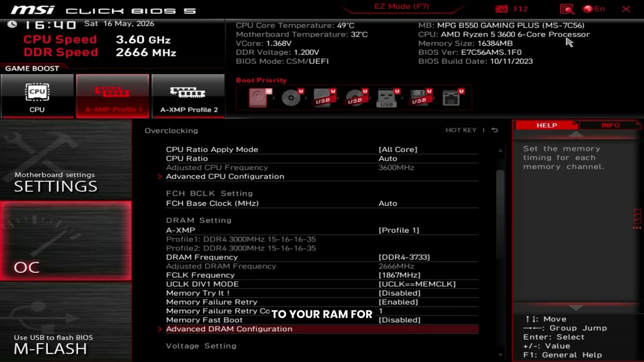Click the back arrow next to HOT KEY
This screenshot has width=644, height=362.
click(x=494, y=130)
